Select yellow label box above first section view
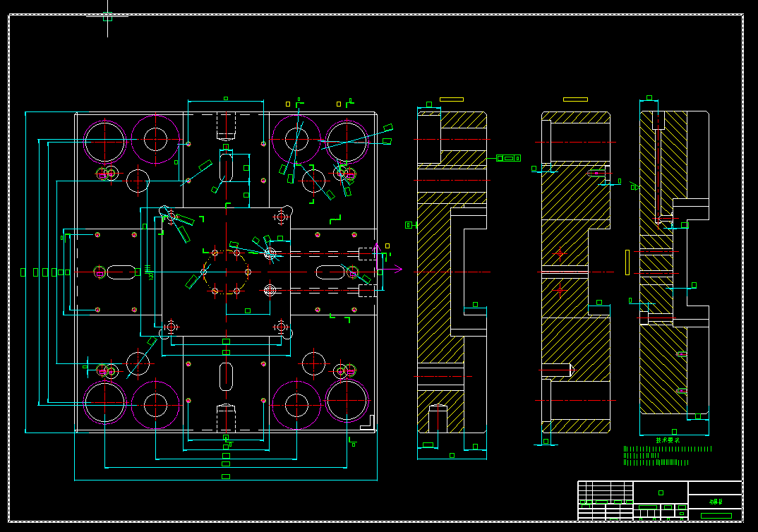 452,99
